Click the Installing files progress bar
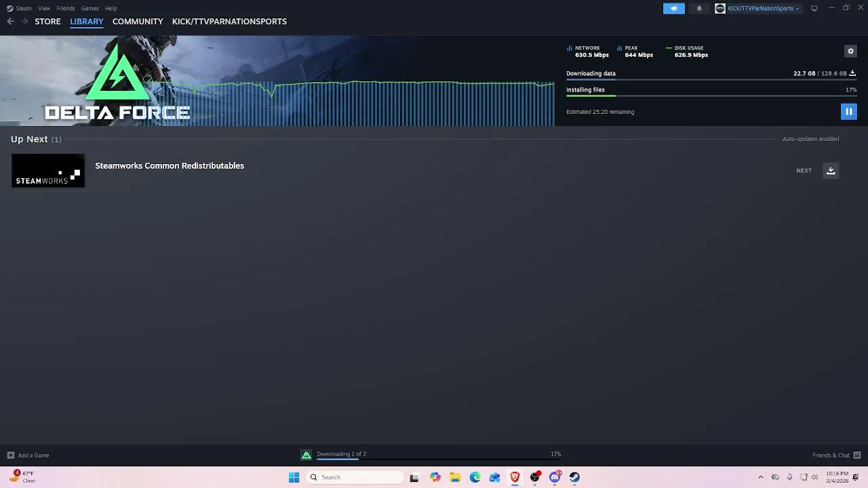Viewport: 868px width, 488px height. [711, 96]
